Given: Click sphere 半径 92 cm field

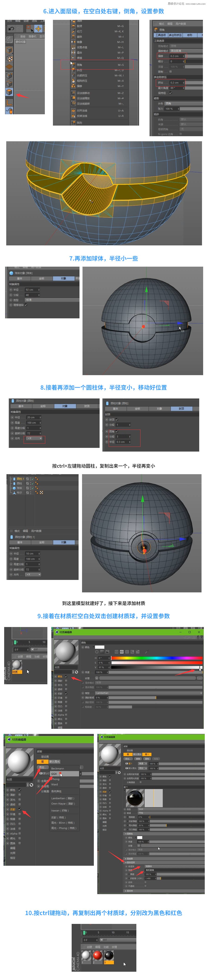Looking at the screenshot, I should 32,289.
